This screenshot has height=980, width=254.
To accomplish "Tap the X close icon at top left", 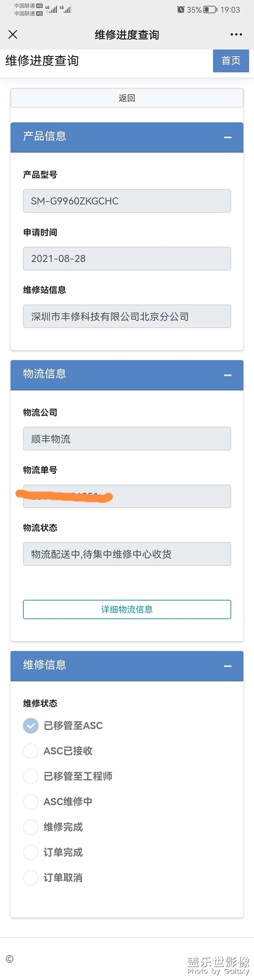I will click(x=13, y=35).
